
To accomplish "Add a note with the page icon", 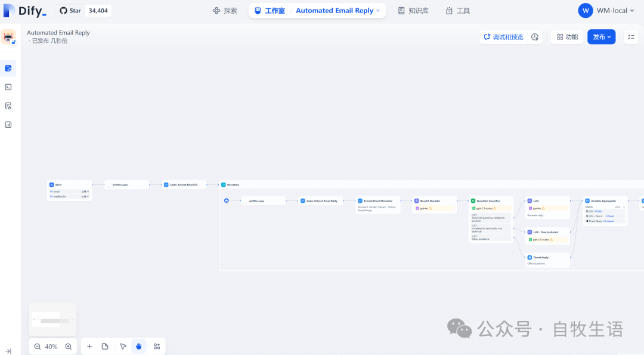I will [x=105, y=347].
